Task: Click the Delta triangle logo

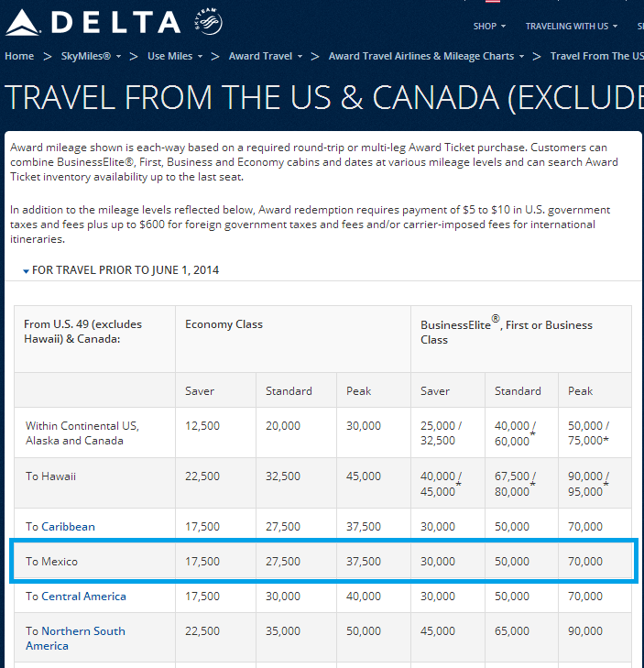Action: [x=22, y=22]
